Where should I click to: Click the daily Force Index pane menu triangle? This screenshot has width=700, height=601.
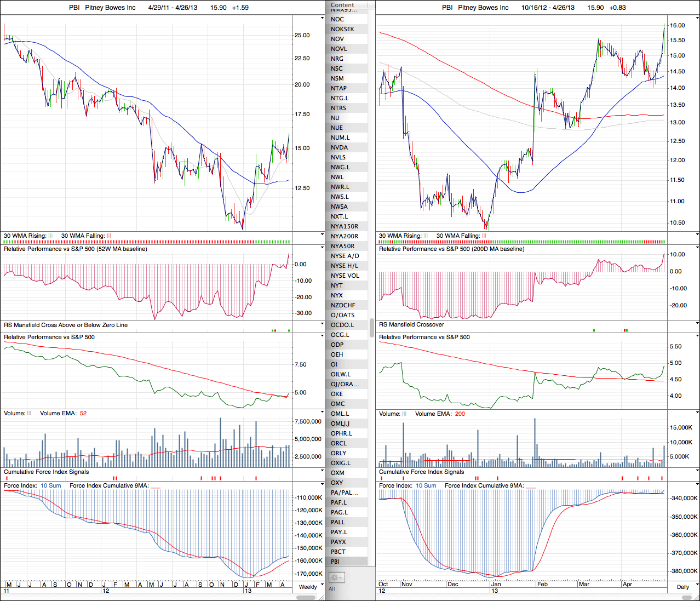[697, 486]
